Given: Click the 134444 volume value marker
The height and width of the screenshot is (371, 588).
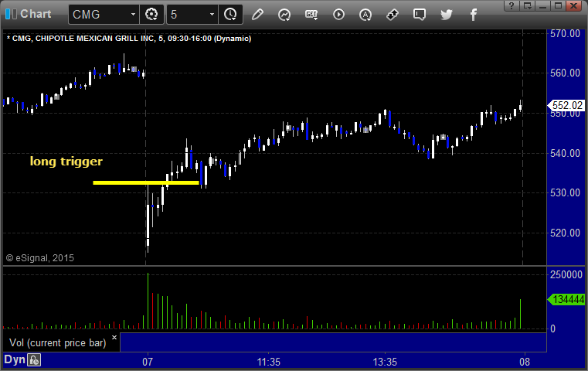Looking at the screenshot, I should tap(566, 299).
